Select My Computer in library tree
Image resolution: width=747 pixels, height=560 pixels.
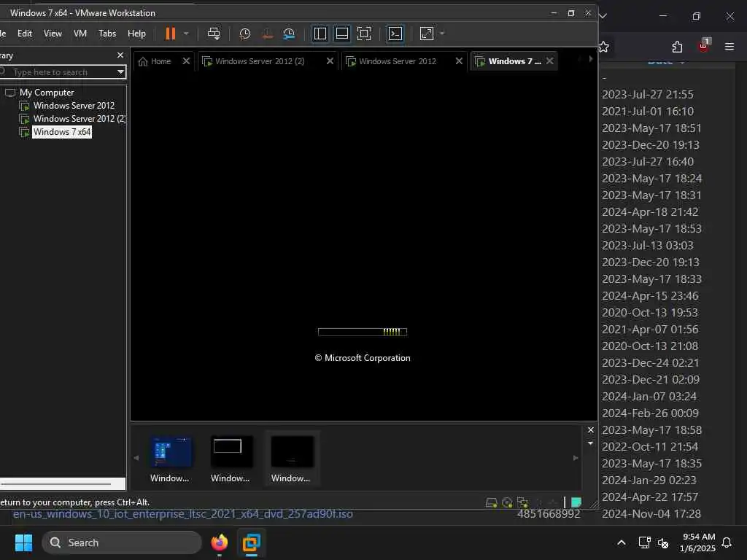point(47,93)
